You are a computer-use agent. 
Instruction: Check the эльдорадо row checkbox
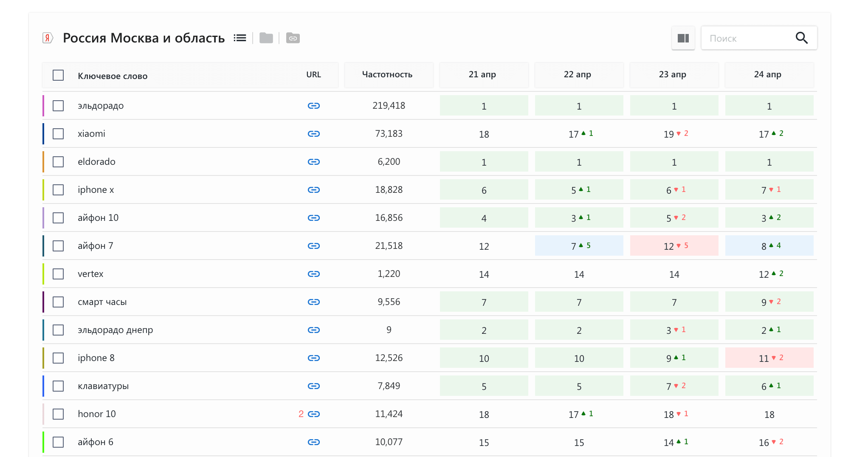click(x=58, y=106)
